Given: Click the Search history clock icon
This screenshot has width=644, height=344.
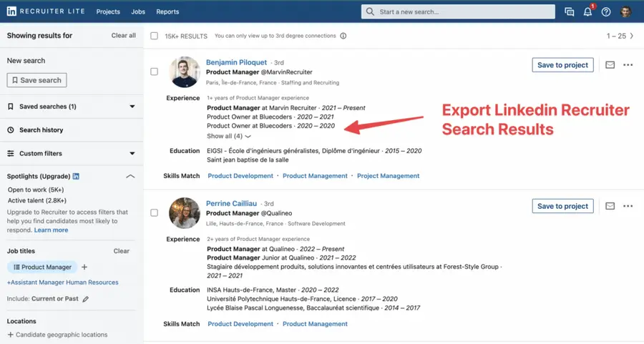Looking at the screenshot, I should pyautogui.click(x=11, y=130).
